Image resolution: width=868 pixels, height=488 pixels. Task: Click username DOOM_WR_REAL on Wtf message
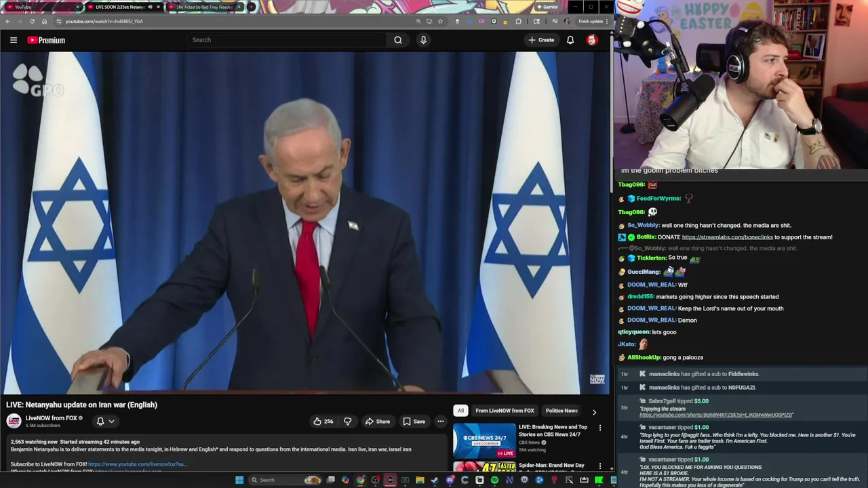(652, 285)
